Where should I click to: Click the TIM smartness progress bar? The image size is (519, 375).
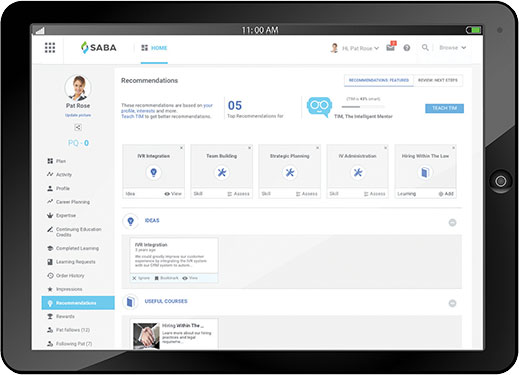click(x=363, y=107)
